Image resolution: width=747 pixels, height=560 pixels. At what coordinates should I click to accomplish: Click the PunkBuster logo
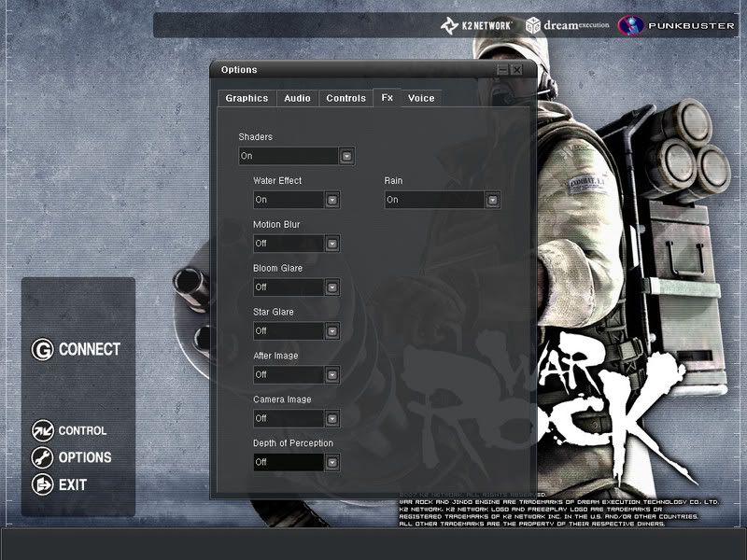click(676, 25)
